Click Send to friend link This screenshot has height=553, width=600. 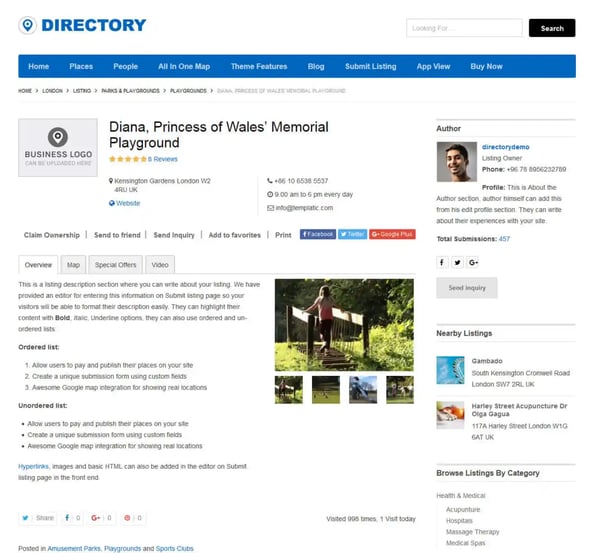tap(117, 235)
